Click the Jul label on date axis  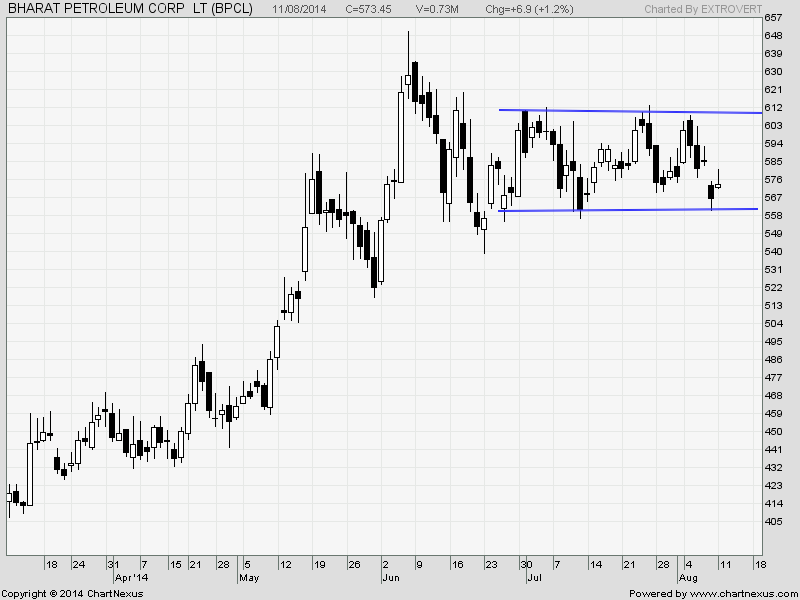[533, 575]
